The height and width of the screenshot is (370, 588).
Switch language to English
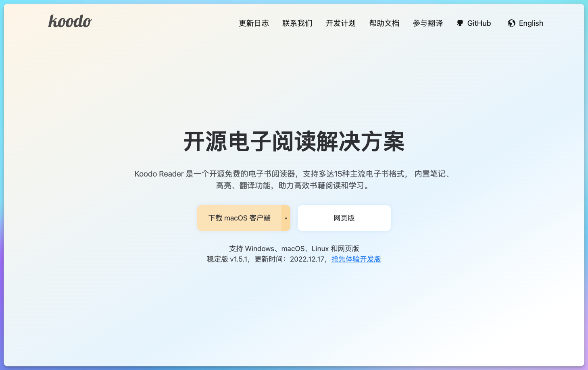tap(531, 23)
